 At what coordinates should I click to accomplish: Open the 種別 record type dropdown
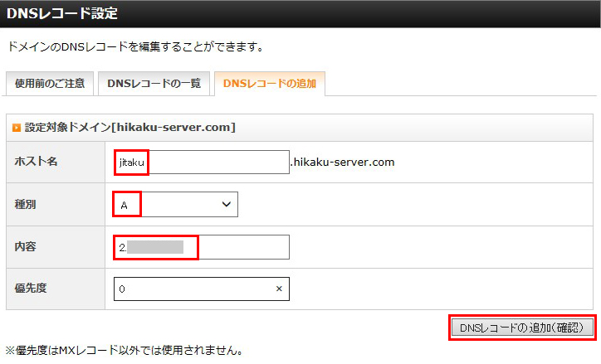176,204
